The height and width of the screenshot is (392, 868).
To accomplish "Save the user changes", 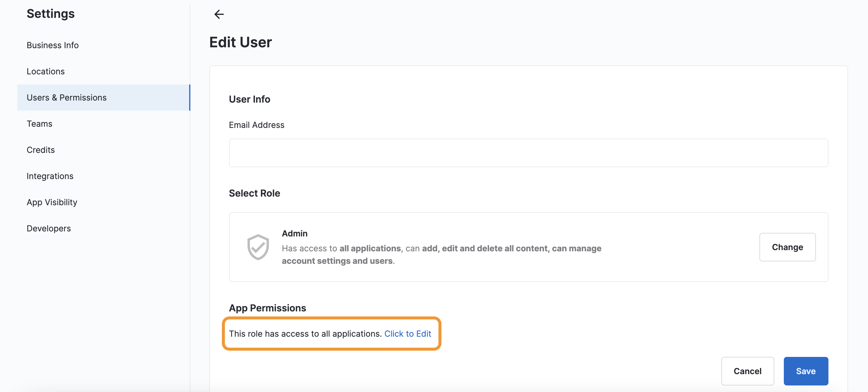I will point(806,371).
